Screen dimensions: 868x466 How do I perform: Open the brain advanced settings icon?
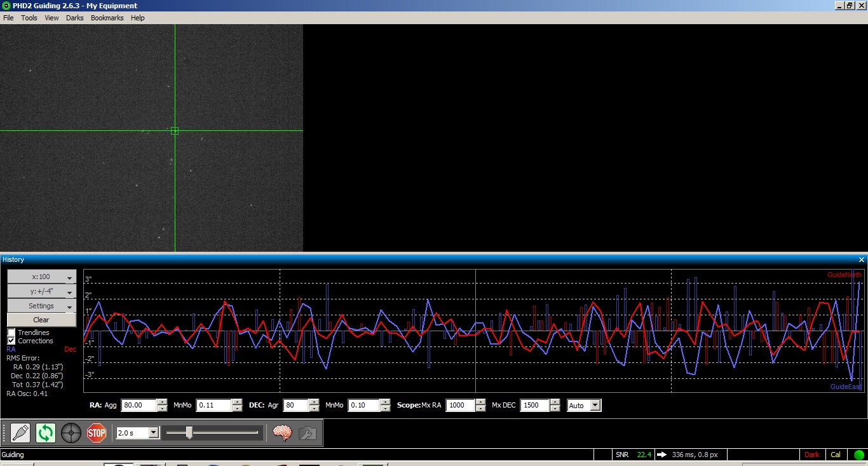(x=282, y=433)
